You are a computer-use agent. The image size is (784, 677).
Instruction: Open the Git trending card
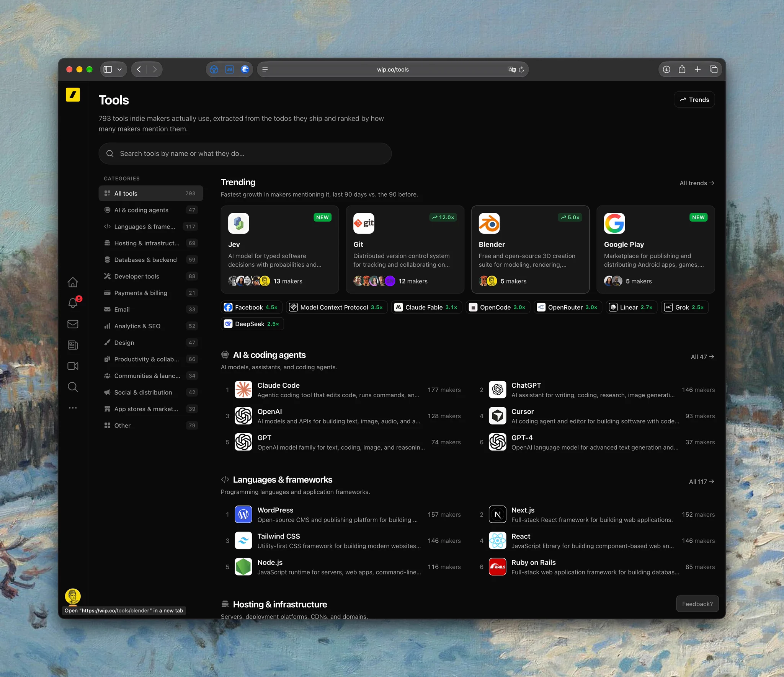(405, 250)
